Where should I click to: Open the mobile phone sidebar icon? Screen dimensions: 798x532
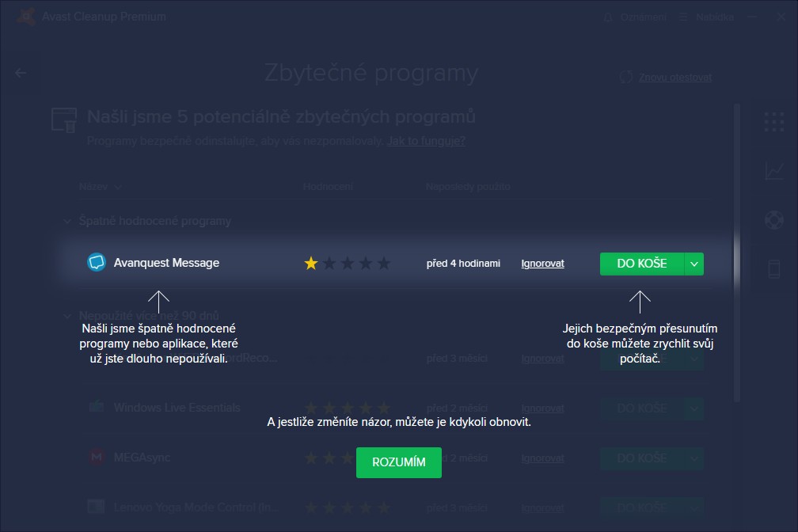(x=773, y=269)
